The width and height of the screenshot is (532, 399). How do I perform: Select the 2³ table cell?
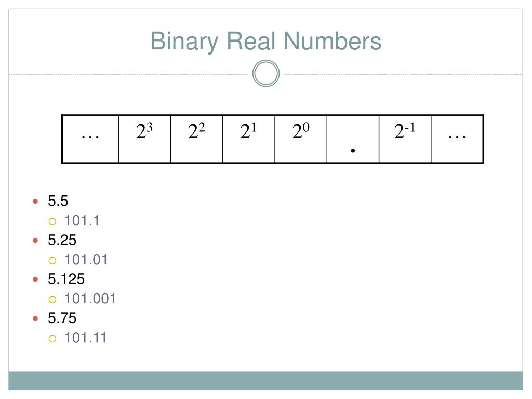pyautogui.click(x=144, y=139)
